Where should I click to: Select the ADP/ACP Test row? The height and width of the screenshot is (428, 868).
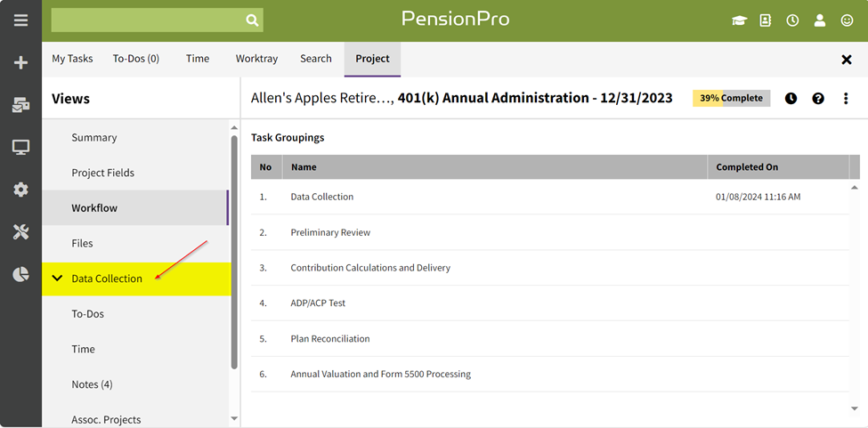coord(549,303)
